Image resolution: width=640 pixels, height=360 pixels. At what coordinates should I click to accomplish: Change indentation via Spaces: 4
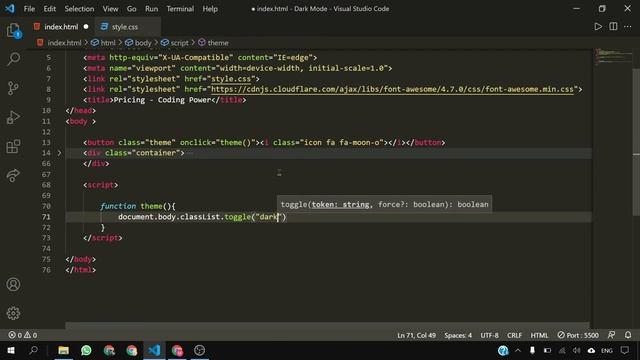458,335
